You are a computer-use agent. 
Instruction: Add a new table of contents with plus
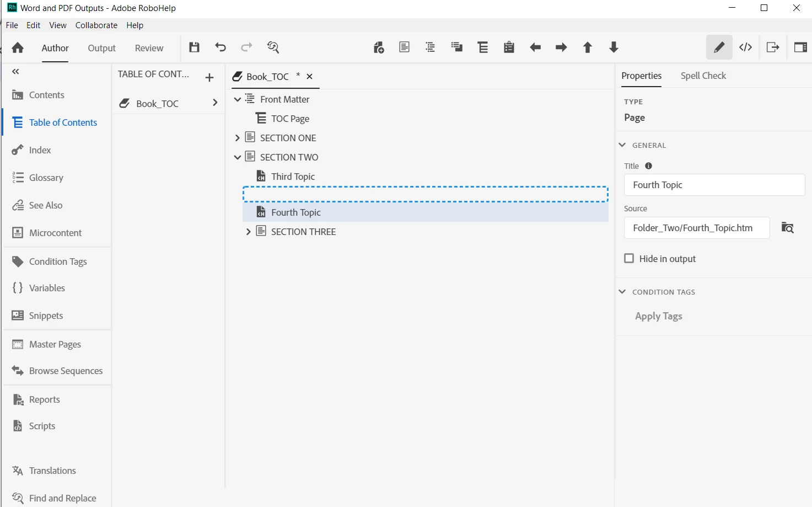(x=209, y=78)
